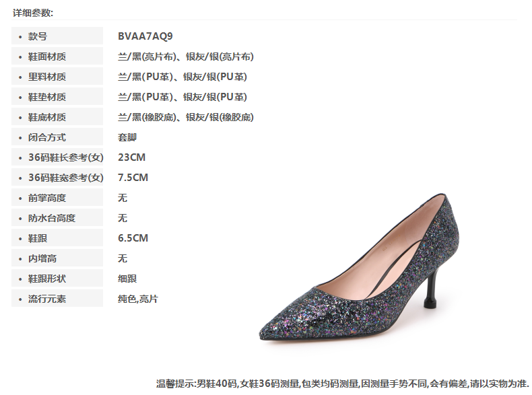Click the 详细参数 section heading
This screenshot has width=532, height=395.
tap(33, 13)
